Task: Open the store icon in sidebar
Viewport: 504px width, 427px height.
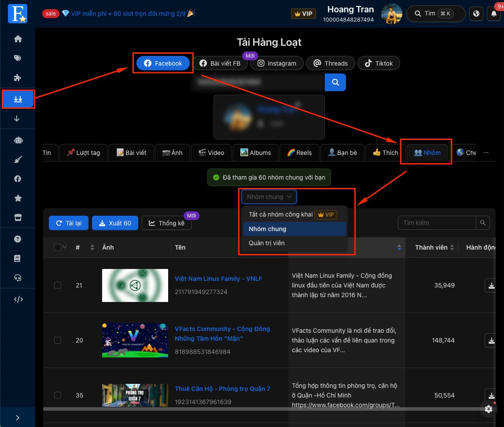Action: (18, 217)
